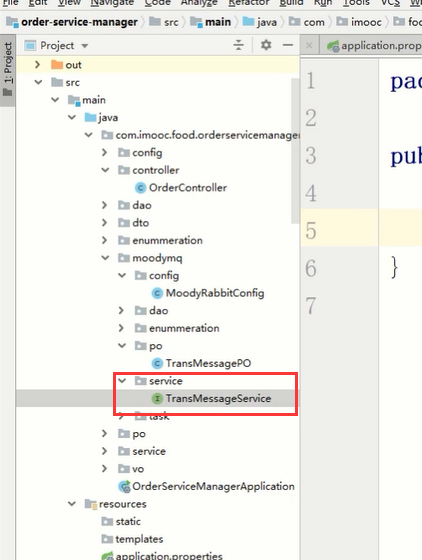Select TransMessageService interface icon
The height and width of the screenshot is (560, 422).
coord(157,398)
